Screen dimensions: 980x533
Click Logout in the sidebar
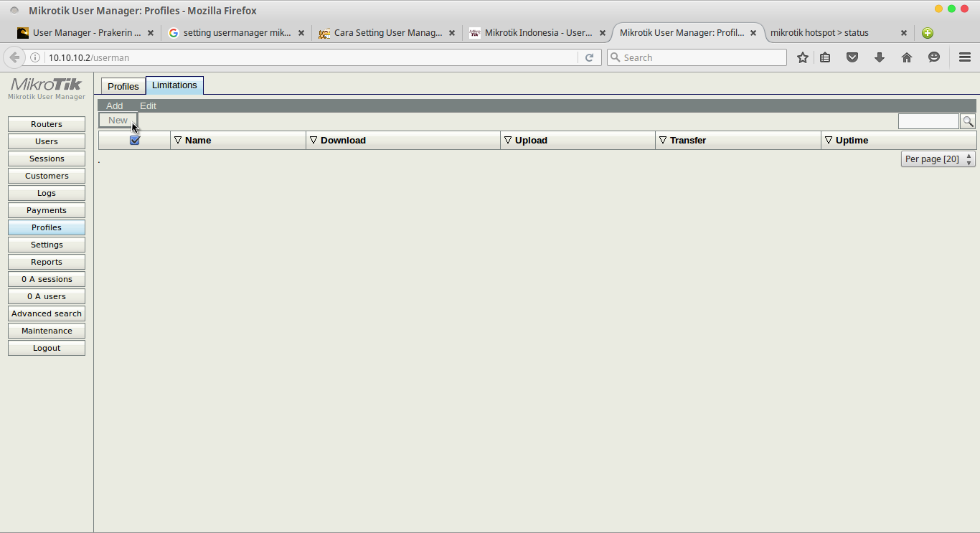[46, 347]
